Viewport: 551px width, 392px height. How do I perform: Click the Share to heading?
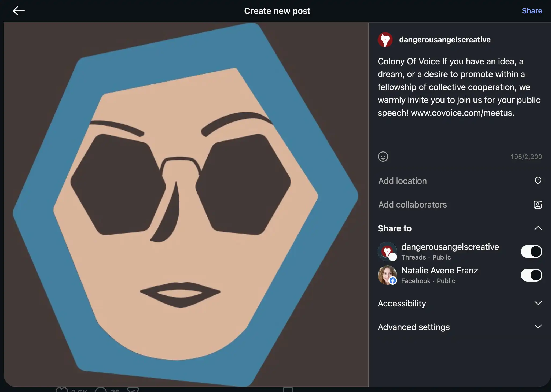(395, 228)
